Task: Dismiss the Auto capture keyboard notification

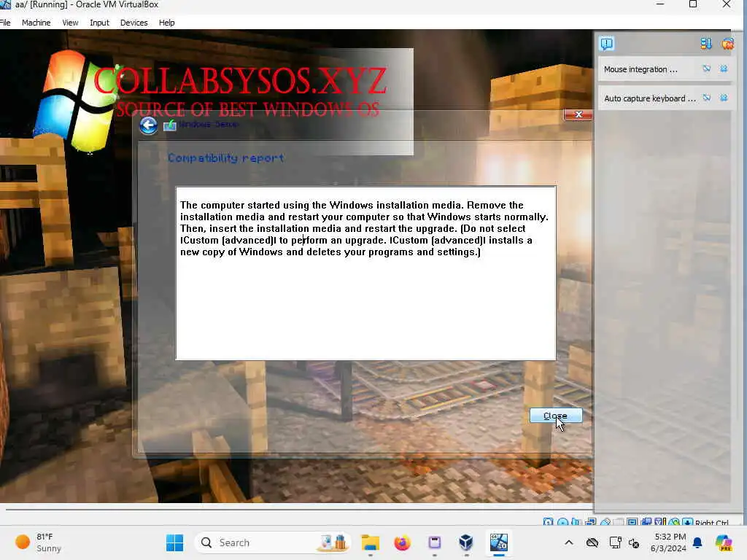Action: [724, 98]
